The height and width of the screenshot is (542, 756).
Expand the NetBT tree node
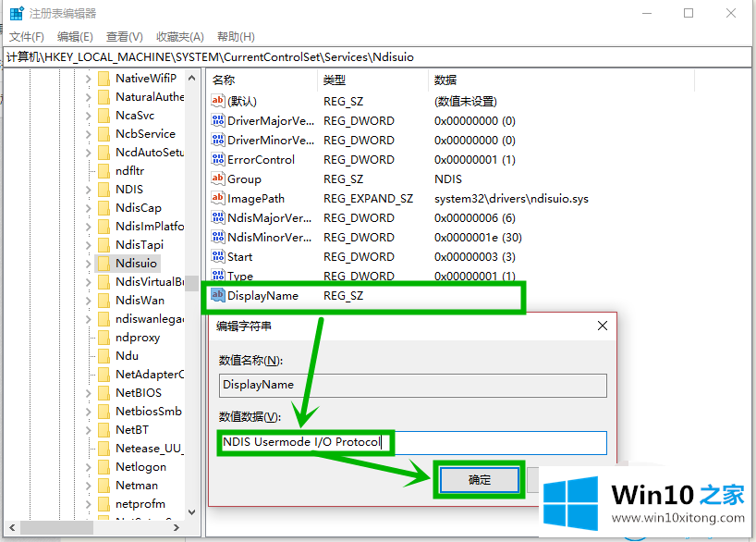(88, 430)
